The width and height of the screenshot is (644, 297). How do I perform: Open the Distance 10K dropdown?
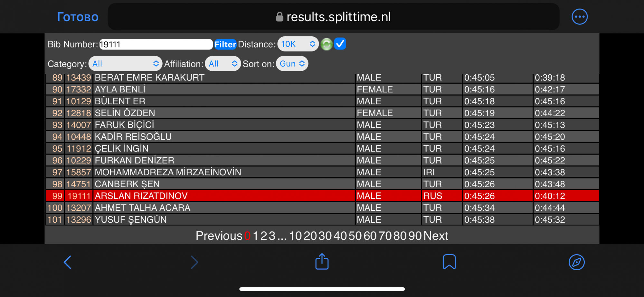(x=298, y=44)
